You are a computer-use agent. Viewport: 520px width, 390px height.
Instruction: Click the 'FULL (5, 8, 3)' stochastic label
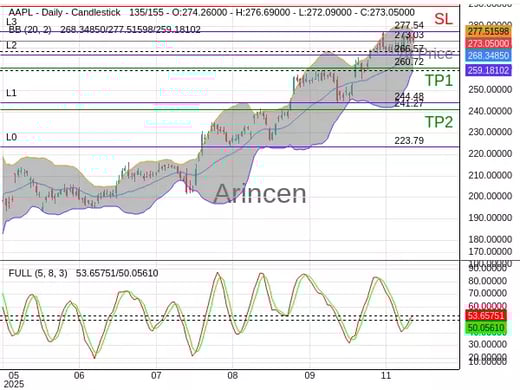pos(38,273)
